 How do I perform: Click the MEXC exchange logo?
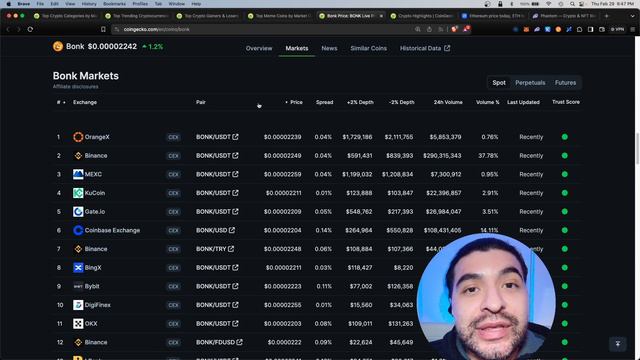click(x=78, y=174)
